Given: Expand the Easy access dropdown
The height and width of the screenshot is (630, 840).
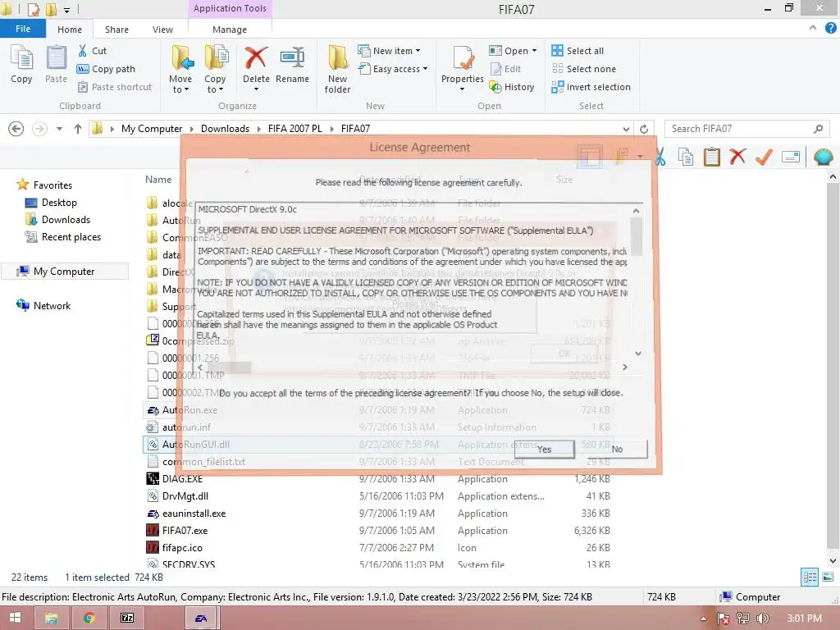Looking at the screenshot, I should point(426,69).
